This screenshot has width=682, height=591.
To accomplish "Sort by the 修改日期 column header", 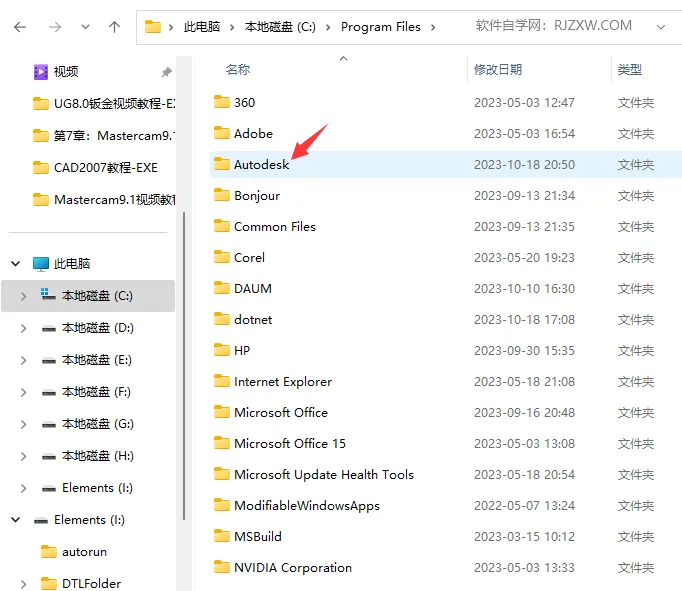I will click(x=498, y=70).
